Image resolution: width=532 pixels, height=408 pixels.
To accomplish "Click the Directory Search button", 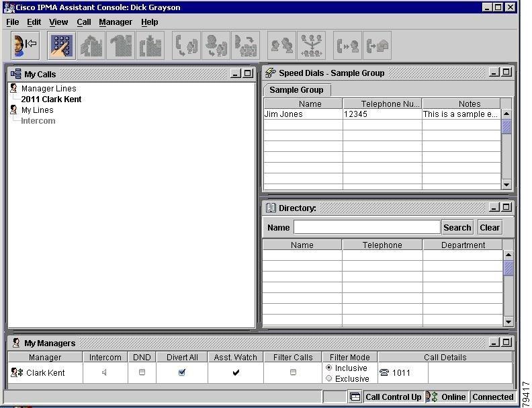I will point(457,227).
